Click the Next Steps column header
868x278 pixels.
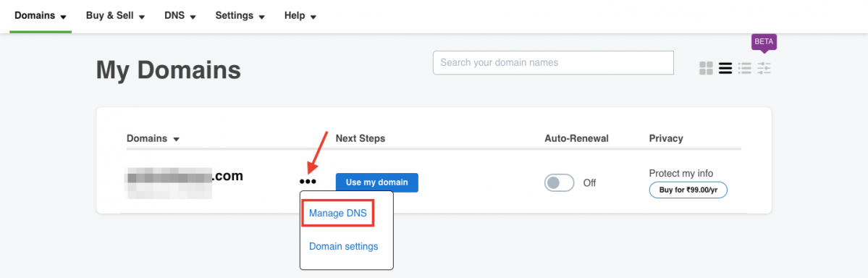coord(361,138)
